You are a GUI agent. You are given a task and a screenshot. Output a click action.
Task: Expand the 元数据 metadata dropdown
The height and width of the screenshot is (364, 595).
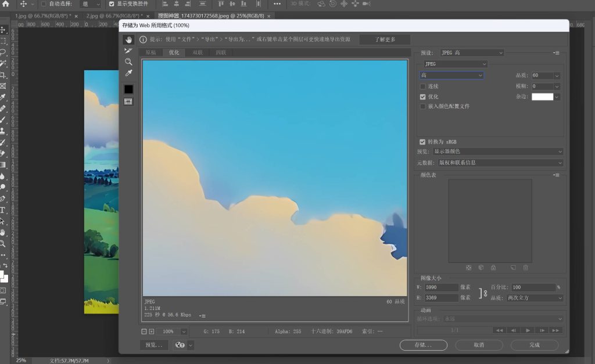(x=499, y=163)
